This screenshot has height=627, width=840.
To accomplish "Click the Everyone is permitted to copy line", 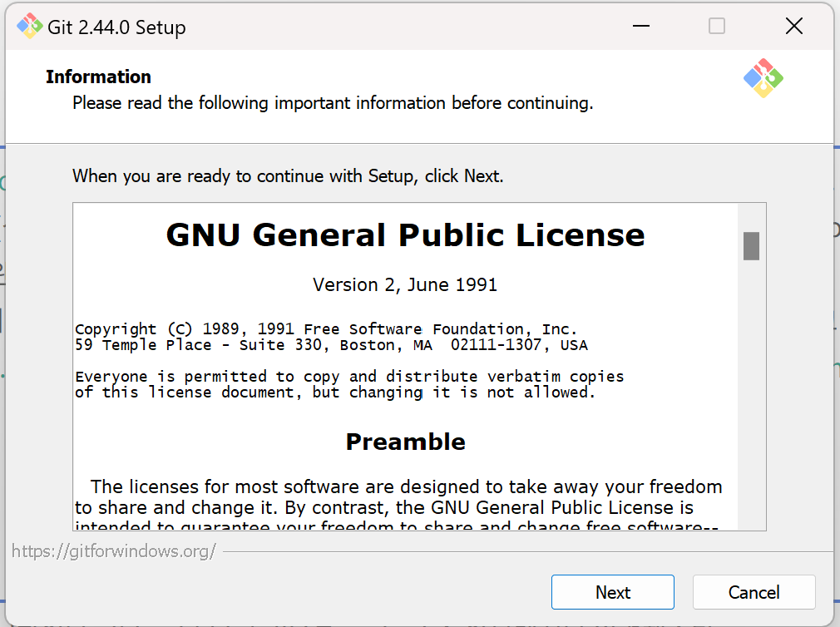I will pos(349,377).
